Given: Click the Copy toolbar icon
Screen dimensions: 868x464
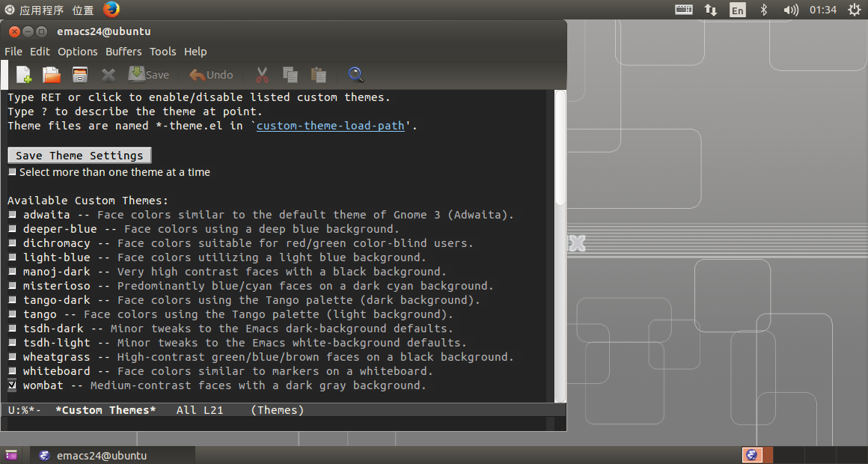Looking at the screenshot, I should tap(290, 74).
